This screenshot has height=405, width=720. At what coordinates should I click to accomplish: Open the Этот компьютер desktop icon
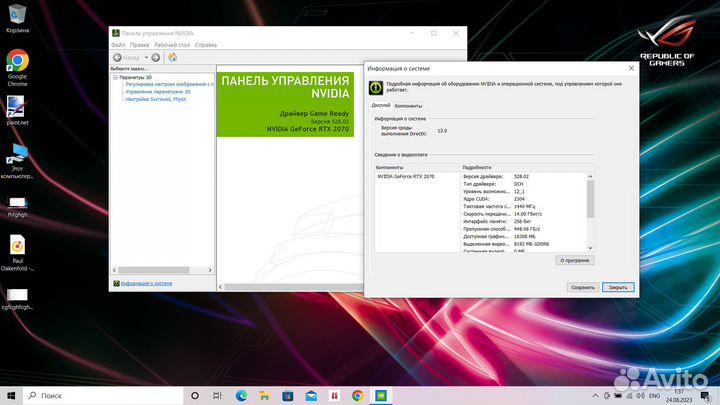pyautogui.click(x=17, y=161)
